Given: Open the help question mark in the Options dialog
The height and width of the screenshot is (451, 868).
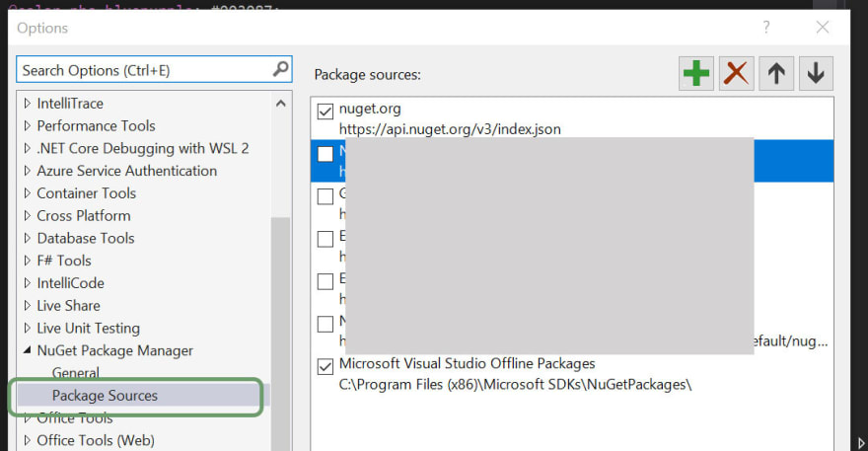Looking at the screenshot, I should (766, 28).
